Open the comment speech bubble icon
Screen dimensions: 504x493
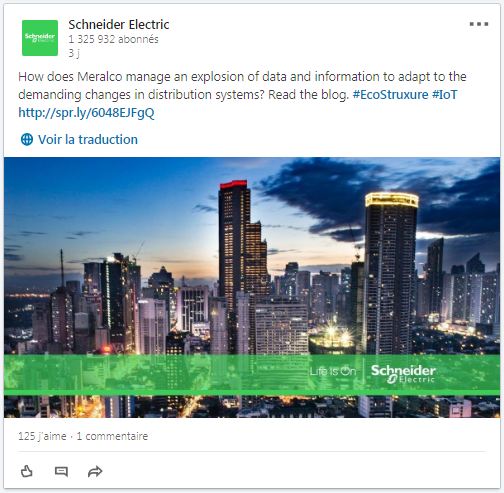point(61,472)
